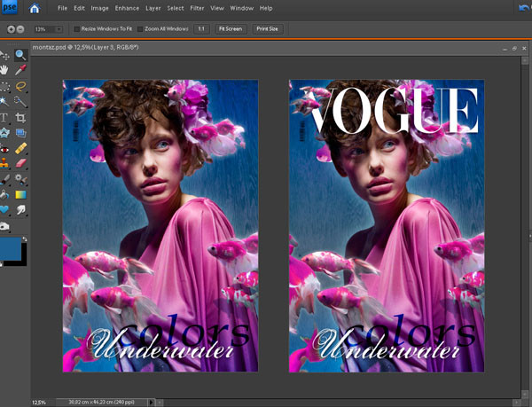Select the Custom Shape heart tool
The image size is (532, 407).
pos(4,209)
